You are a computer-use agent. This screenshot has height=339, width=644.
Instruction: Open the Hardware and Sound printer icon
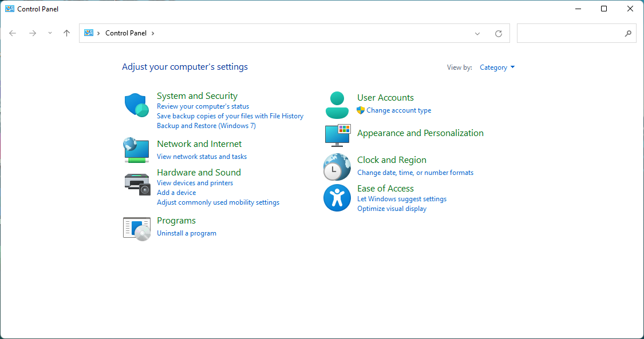(x=137, y=184)
